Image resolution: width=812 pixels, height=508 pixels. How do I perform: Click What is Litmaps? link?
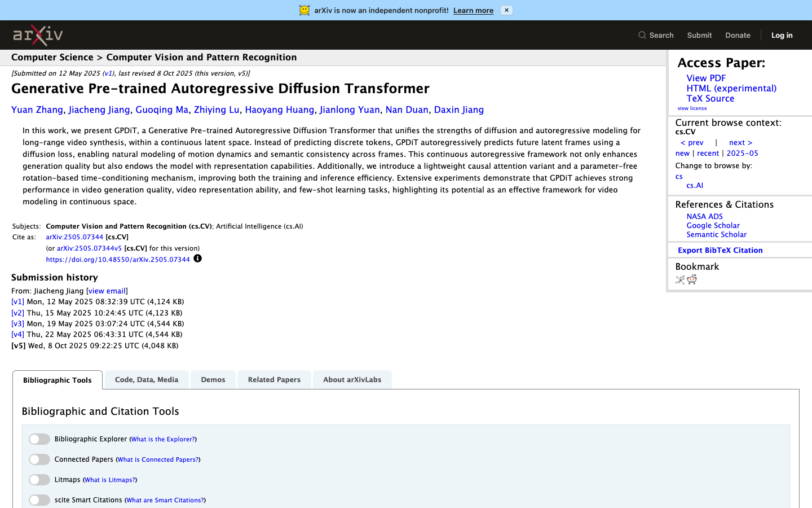110,480
